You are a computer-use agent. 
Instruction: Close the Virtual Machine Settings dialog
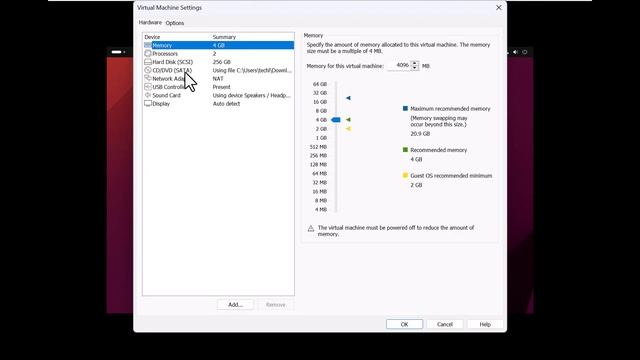(499, 8)
